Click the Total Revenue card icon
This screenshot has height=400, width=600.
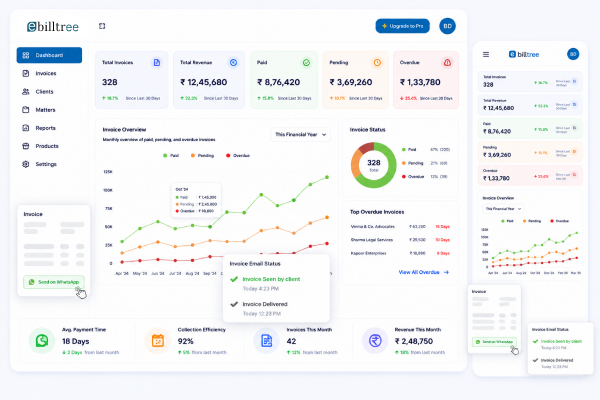(233, 62)
